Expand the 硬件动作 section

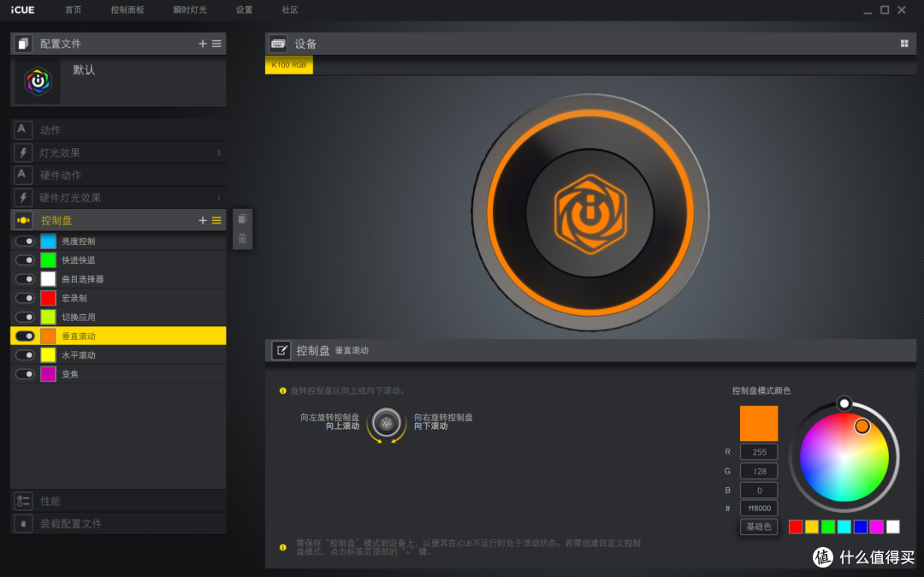point(118,175)
